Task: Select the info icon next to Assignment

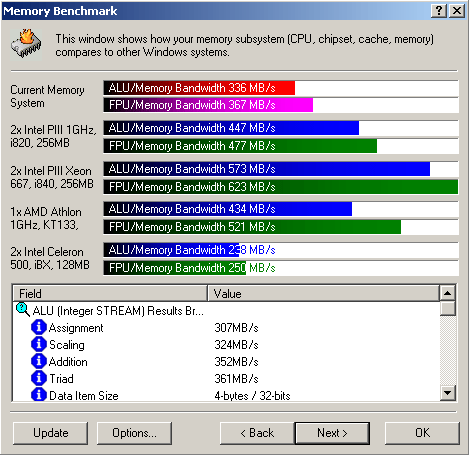Action: [38, 327]
